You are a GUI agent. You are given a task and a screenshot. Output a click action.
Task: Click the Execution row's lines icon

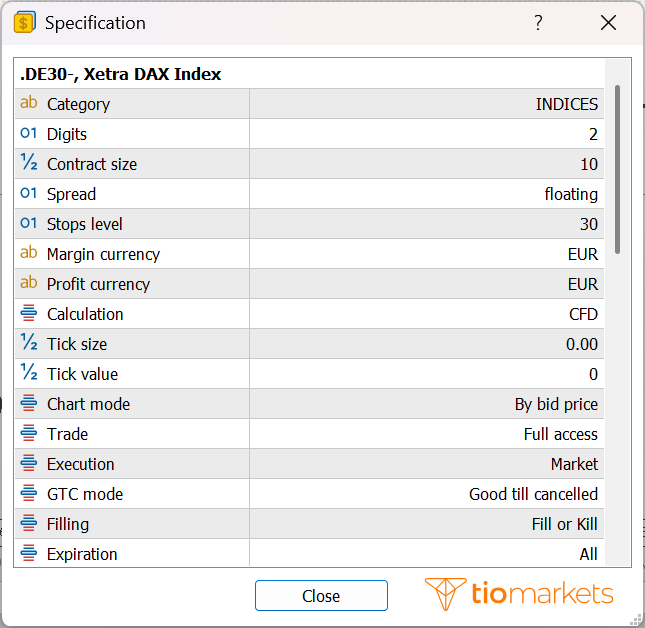point(29,463)
